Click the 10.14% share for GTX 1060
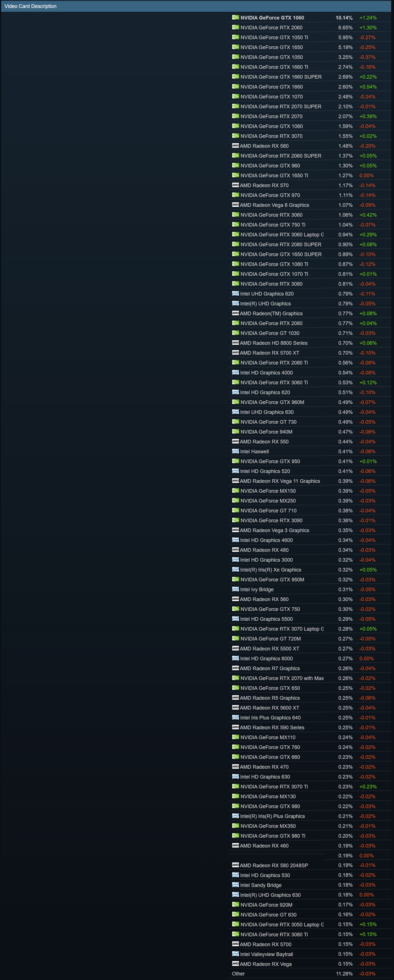The height and width of the screenshot is (980, 394). click(x=344, y=17)
